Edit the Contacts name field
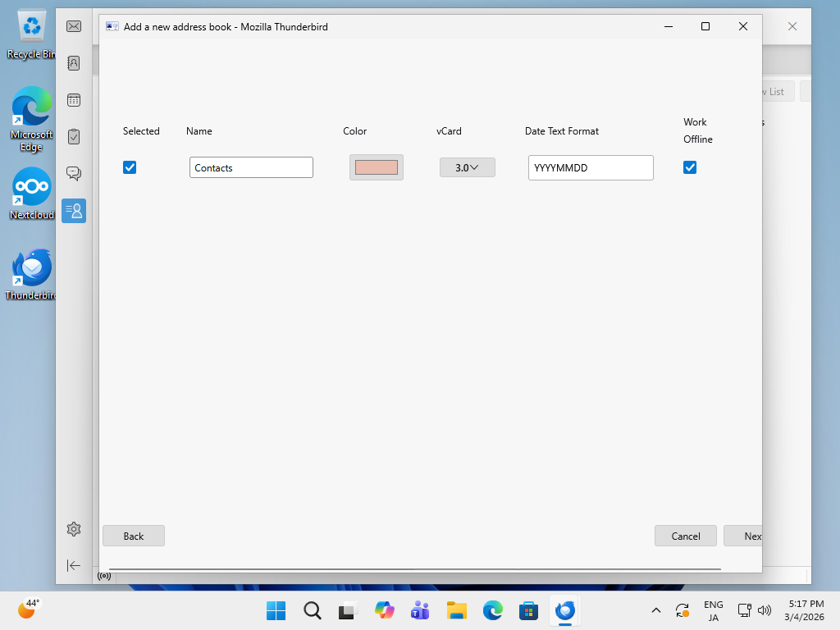The height and width of the screenshot is (630, 840). tap(251, 167)
